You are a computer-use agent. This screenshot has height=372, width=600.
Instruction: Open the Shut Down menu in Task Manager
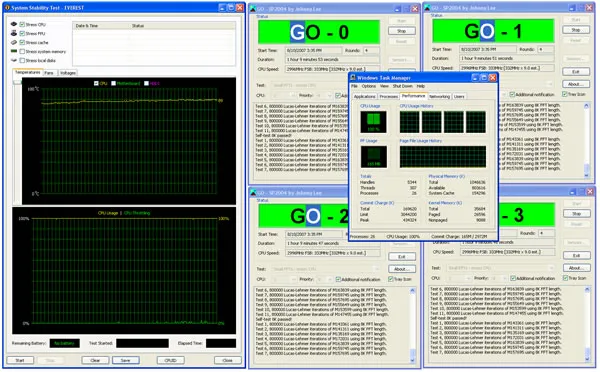coord(403,86)
